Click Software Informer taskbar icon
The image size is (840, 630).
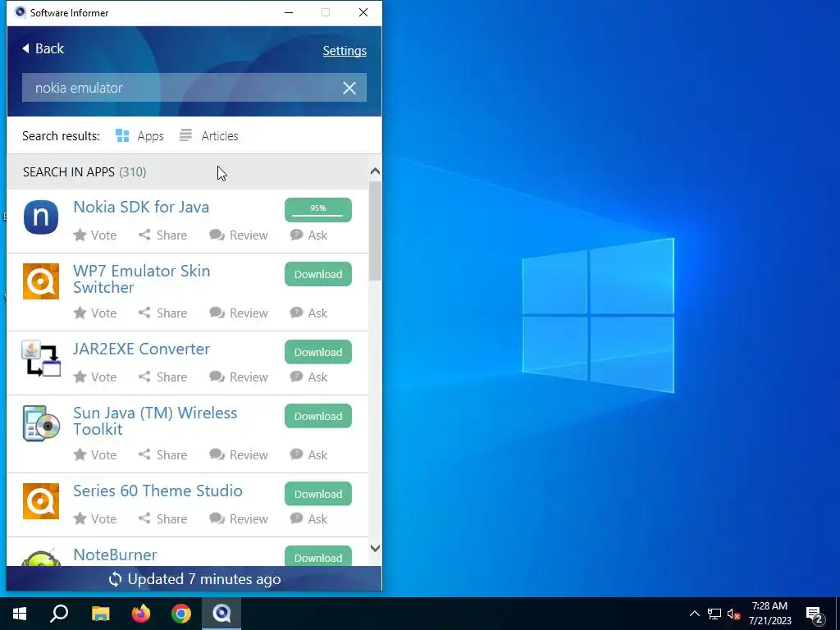coord(221,614)
